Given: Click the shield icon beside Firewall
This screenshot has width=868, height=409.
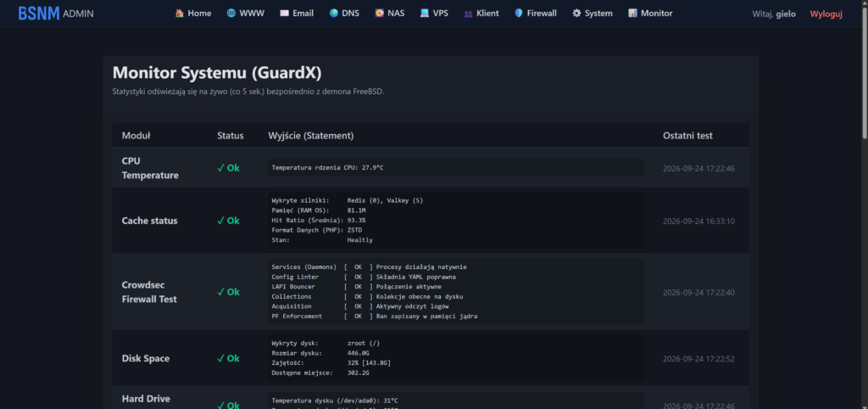Looking at the screenshot, I should (519, 14).
